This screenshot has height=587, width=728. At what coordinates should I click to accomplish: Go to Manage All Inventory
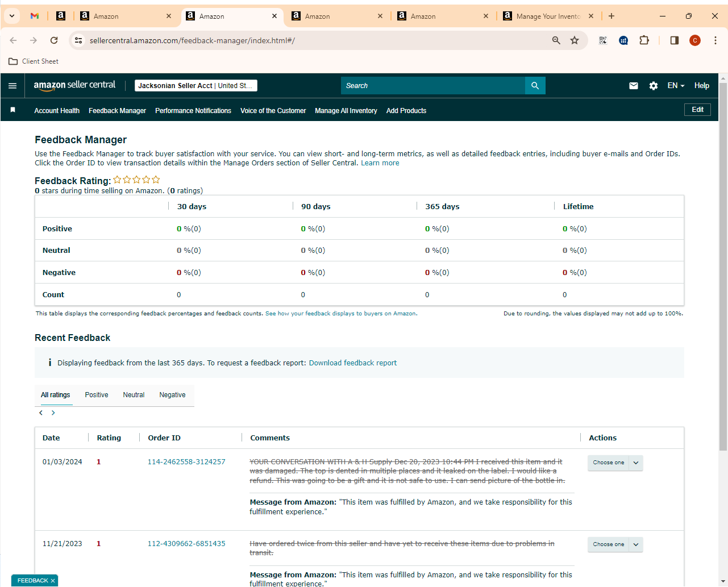click(x=346, y=111)
